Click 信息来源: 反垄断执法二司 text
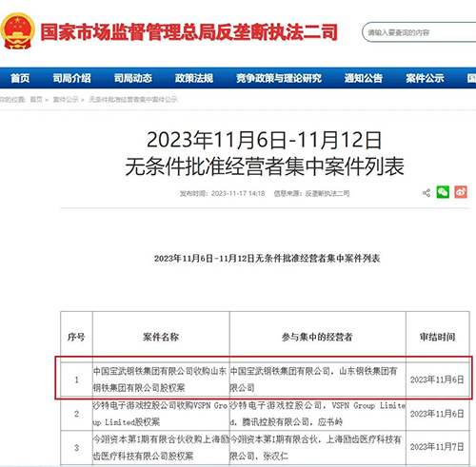 (x=311, y=193)
